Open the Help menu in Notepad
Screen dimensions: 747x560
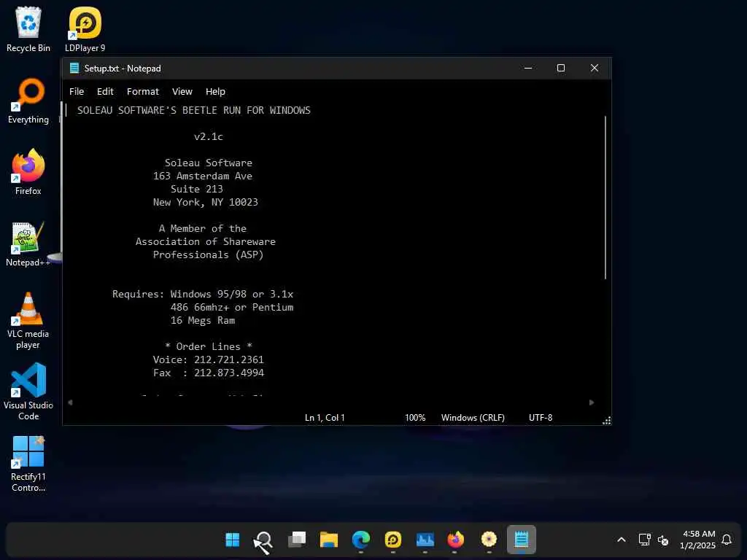[215, 91]
